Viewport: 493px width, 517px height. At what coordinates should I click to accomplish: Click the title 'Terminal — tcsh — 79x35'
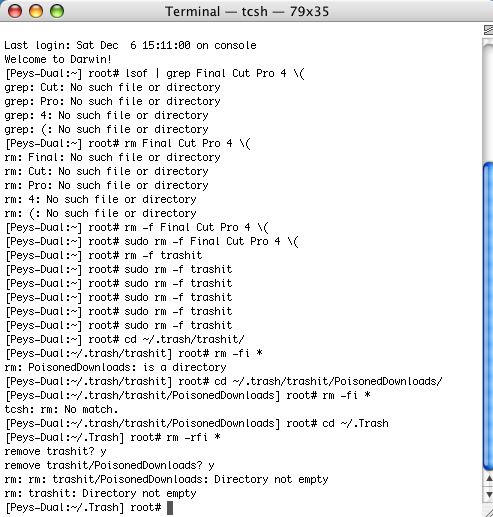[x=247, y=11]
